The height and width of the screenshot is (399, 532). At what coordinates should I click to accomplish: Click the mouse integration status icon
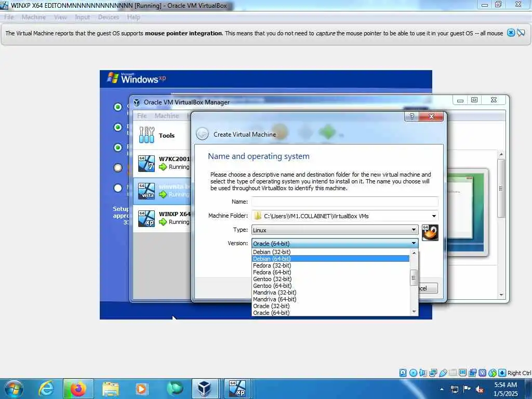(x=493, y=373)
